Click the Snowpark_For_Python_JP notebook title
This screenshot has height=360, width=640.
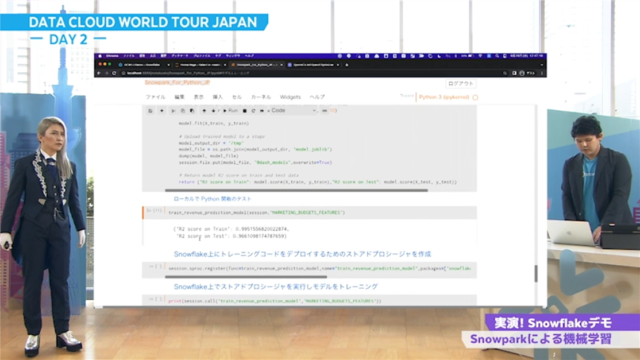[x=177, y=82]
